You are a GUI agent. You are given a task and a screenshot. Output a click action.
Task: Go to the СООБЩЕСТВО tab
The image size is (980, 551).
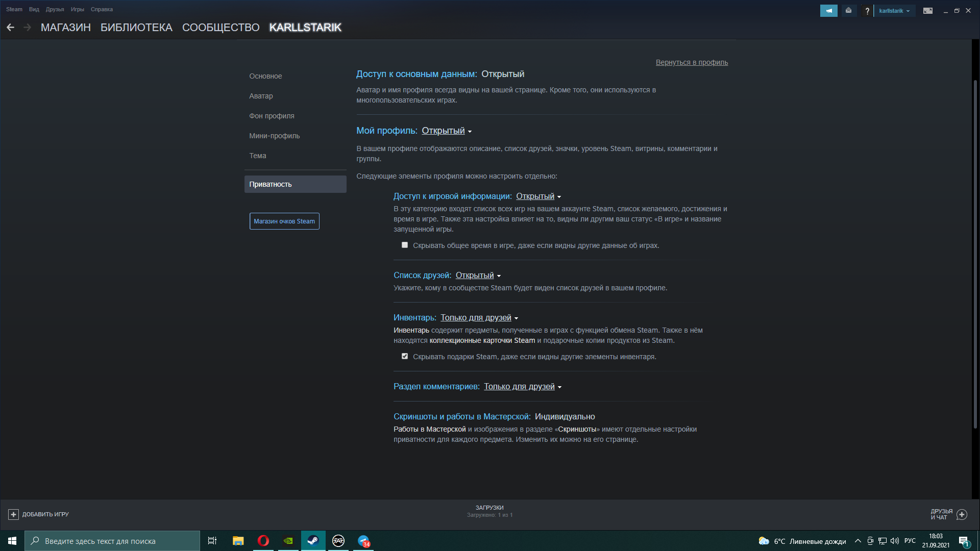221,28
